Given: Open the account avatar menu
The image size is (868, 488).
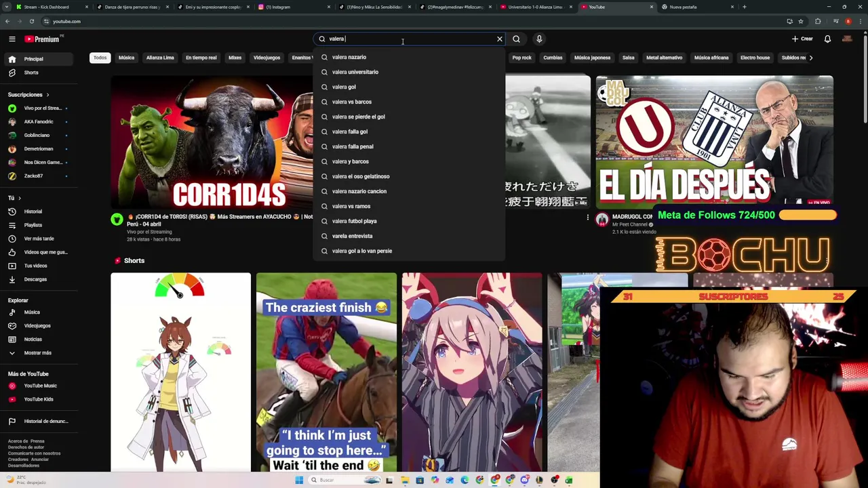Looking at the screenshot, I should point(847,39).
